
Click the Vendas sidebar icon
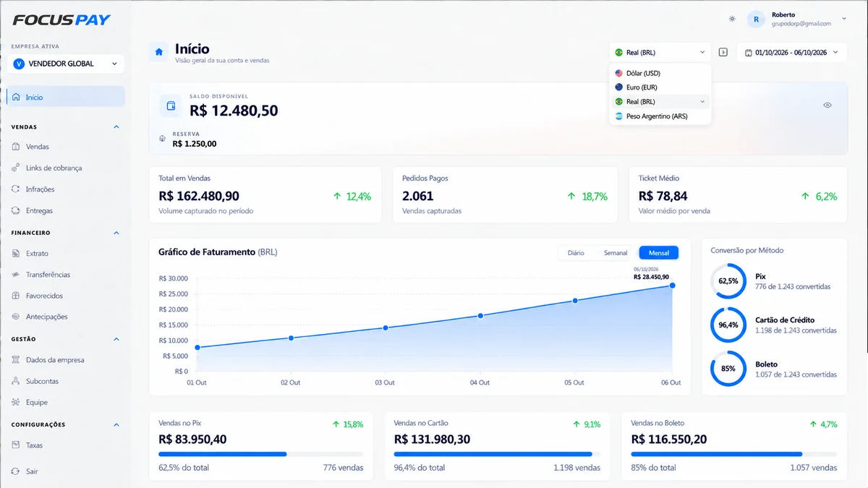16,147
